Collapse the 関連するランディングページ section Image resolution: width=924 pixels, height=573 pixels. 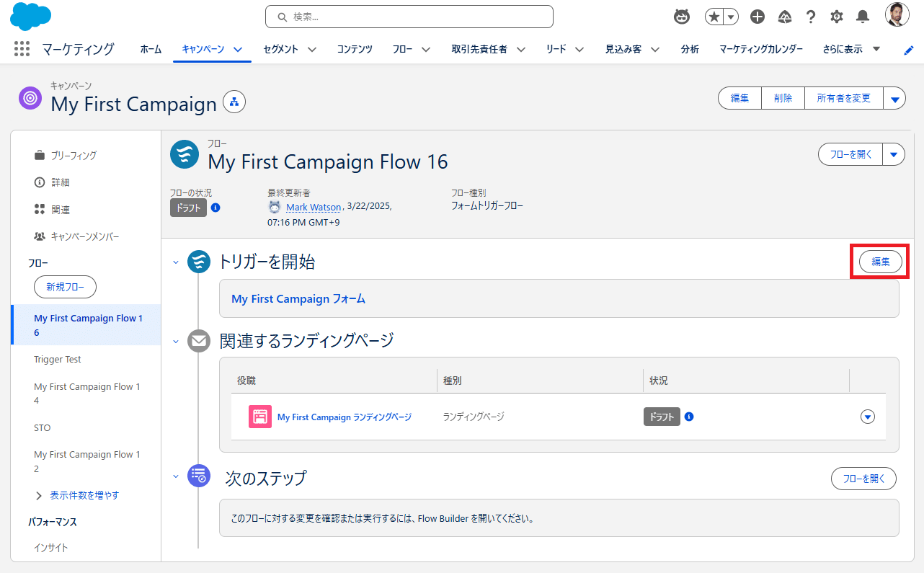tap(175, 341)
